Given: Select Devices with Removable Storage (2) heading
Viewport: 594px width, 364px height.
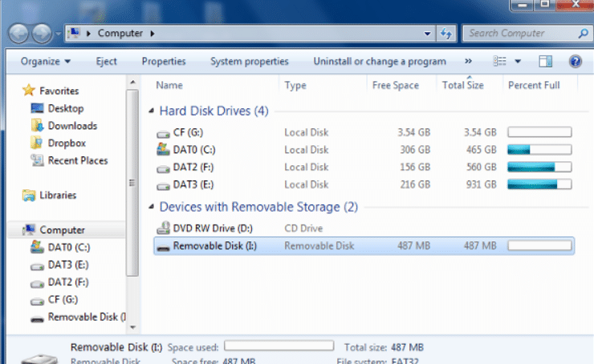Looking at the screenshot, I should coord(258,208).
